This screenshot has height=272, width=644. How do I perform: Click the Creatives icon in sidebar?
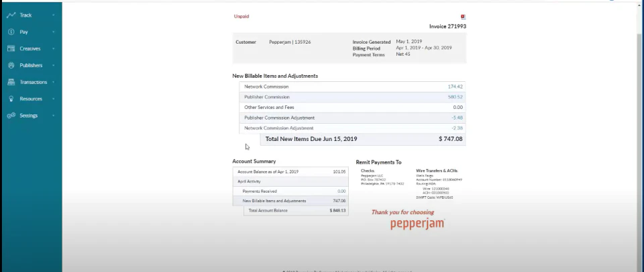(11, 48)
